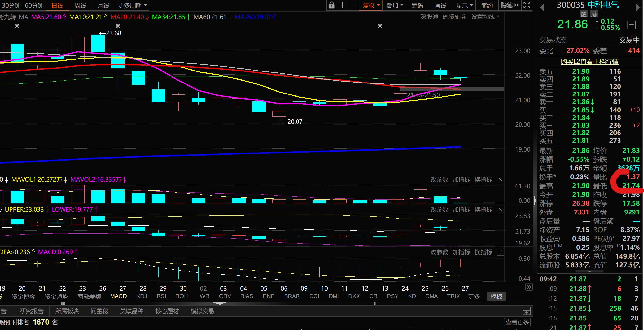This screenshot has width=644, height=330.
Task: Close the volume indicator panel
Action: click(x=500, y=180)
